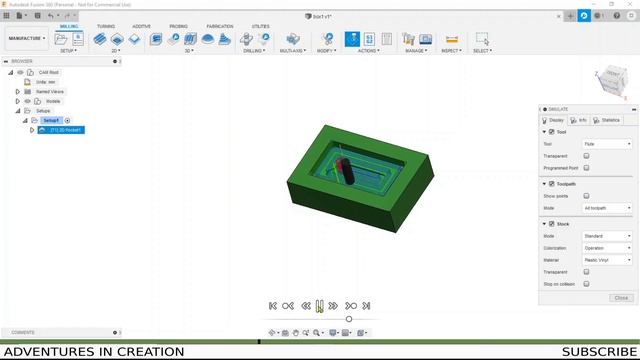This screenshot has height=360, width=640.
Task: Click the Machine Library icon in Manage
Action: click(425, 39)
